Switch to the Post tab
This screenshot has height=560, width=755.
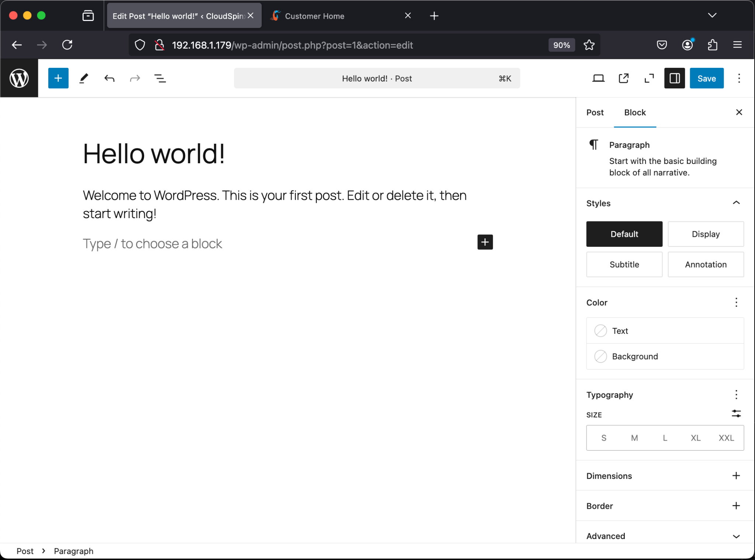(594, 112)
